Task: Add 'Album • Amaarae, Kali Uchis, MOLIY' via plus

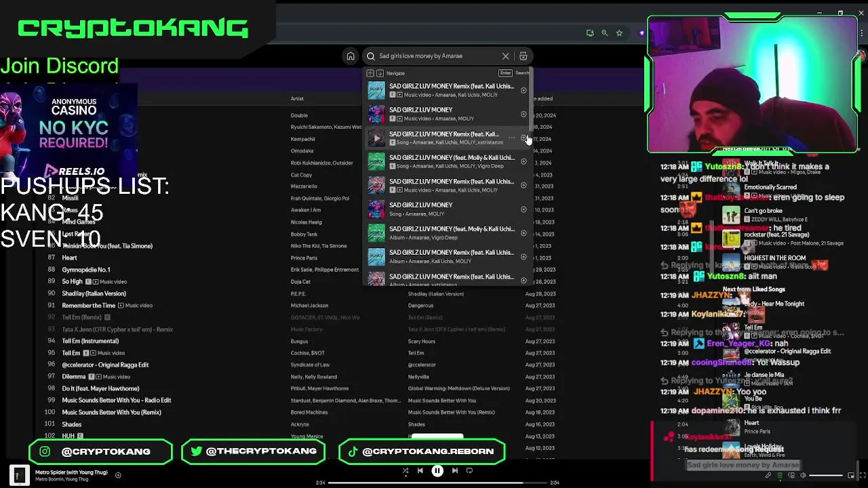Action: click(524, 257)
